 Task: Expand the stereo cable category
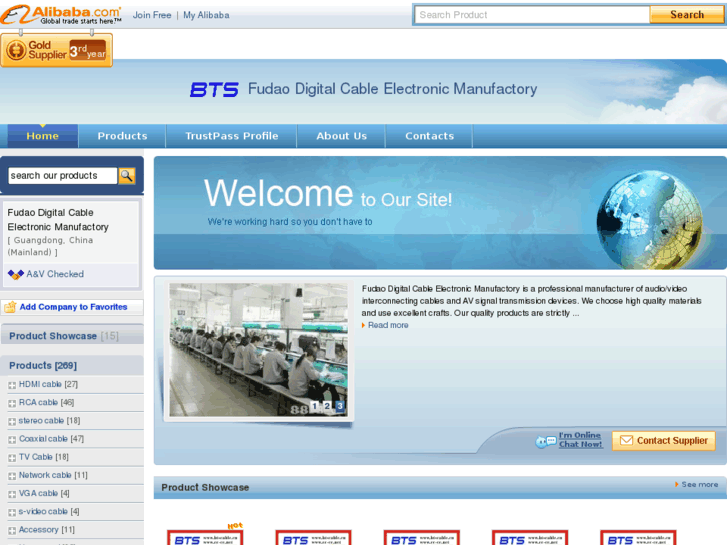click(12, 422)
